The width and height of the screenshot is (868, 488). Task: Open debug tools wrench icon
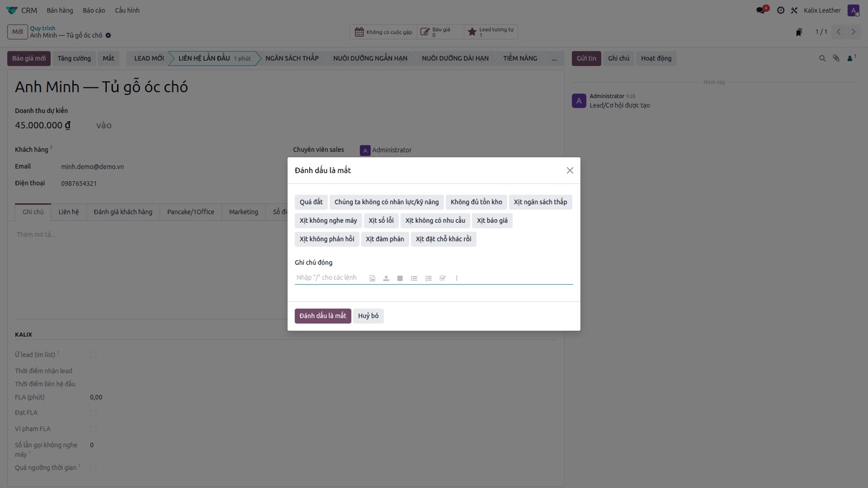[794, 10]
